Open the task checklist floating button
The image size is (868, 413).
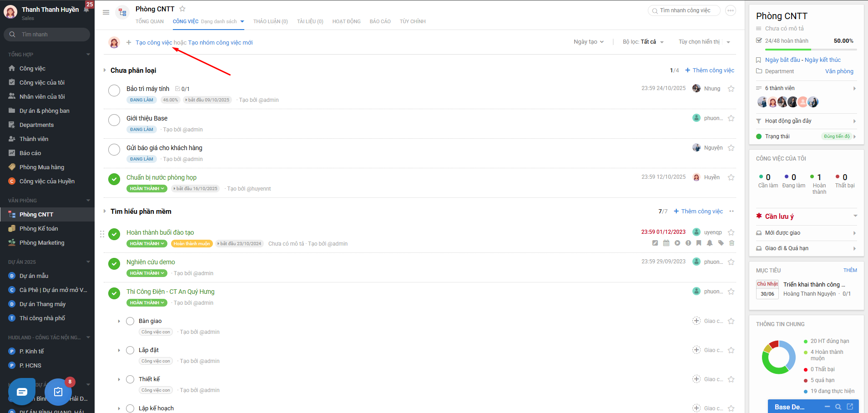tap(58, 392)
